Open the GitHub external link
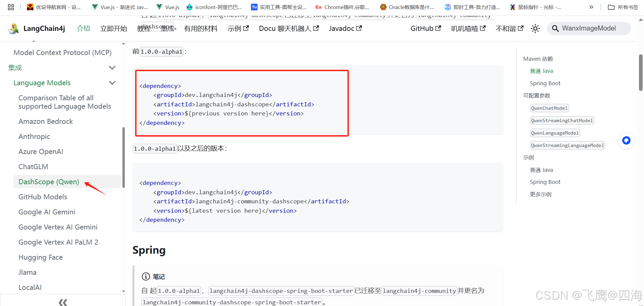 point(426,29)
